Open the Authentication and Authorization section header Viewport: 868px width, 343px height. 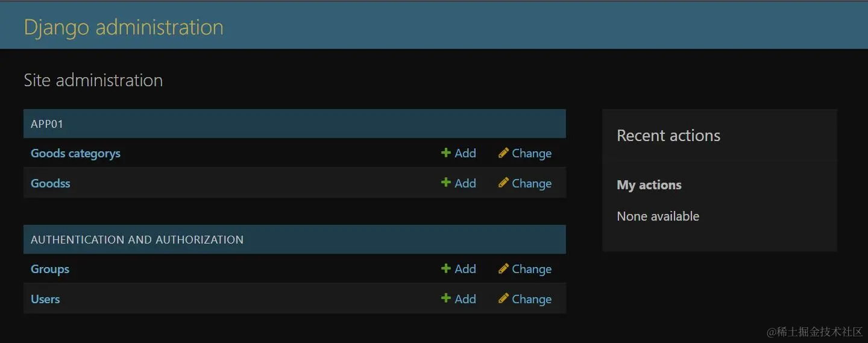click(137, 240)
